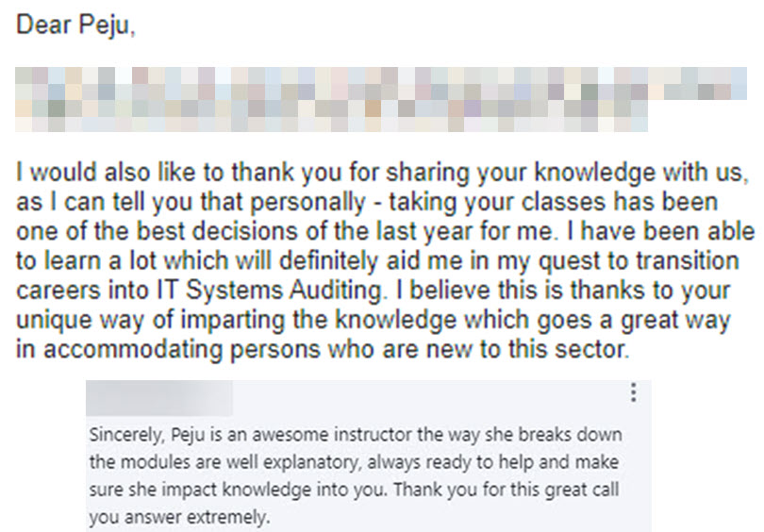The image size is (764, 532).
Task: Click the blurred reviewer name above review
Action: 159,398
